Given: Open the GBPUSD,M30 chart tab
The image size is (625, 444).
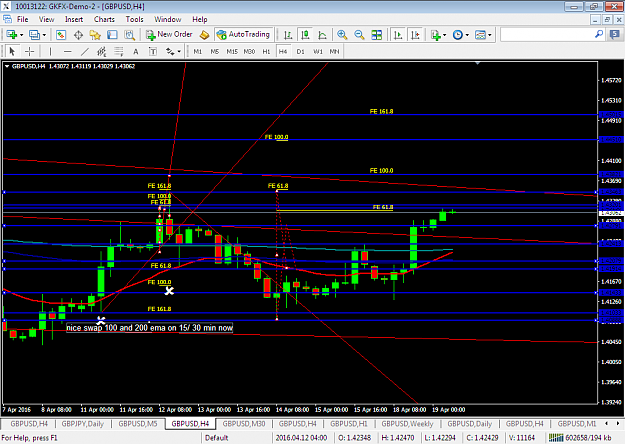Looking at the screenshot, I should pyautogui.click(x=244, y=424).
